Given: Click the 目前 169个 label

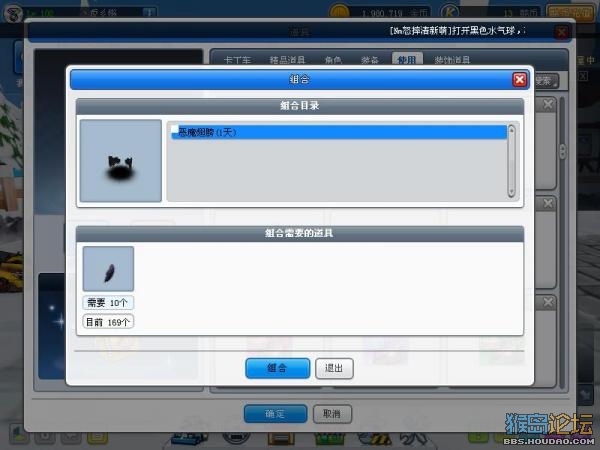Looking at the screenshot, I should [108, 322].
